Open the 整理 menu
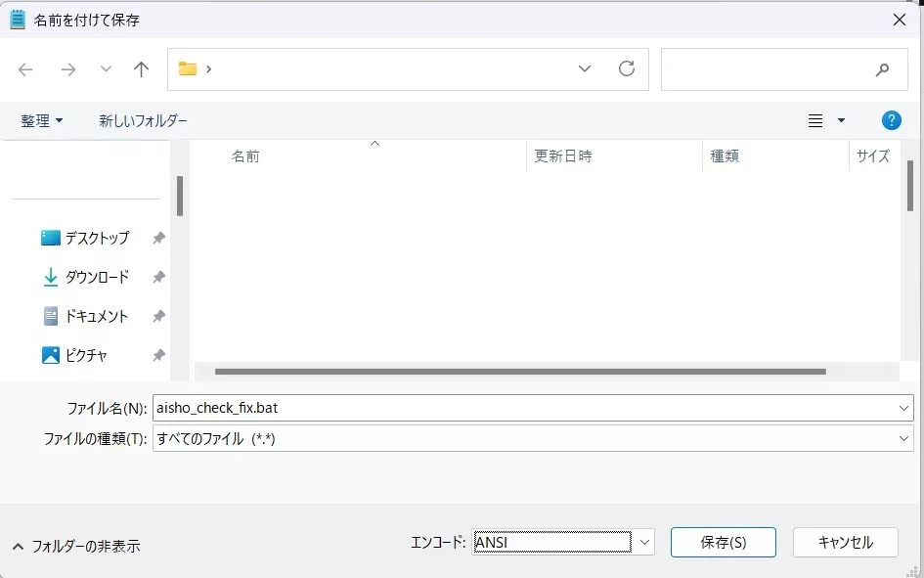 (42, 120)
